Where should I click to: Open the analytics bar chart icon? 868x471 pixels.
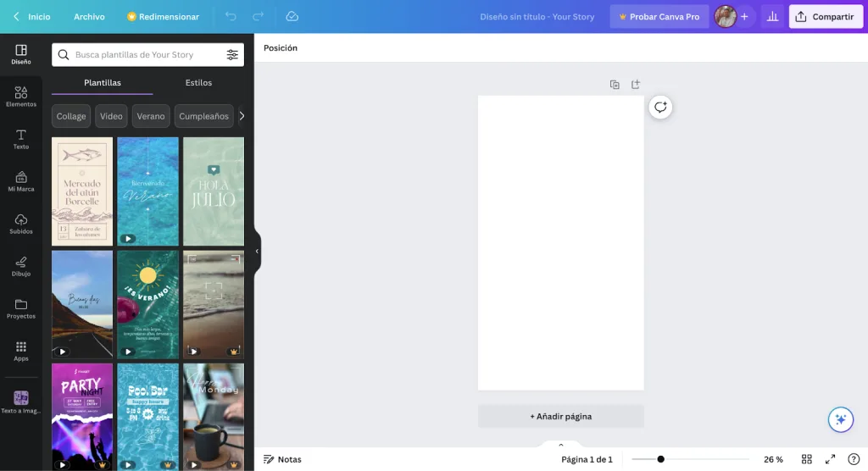click(772, 17)
